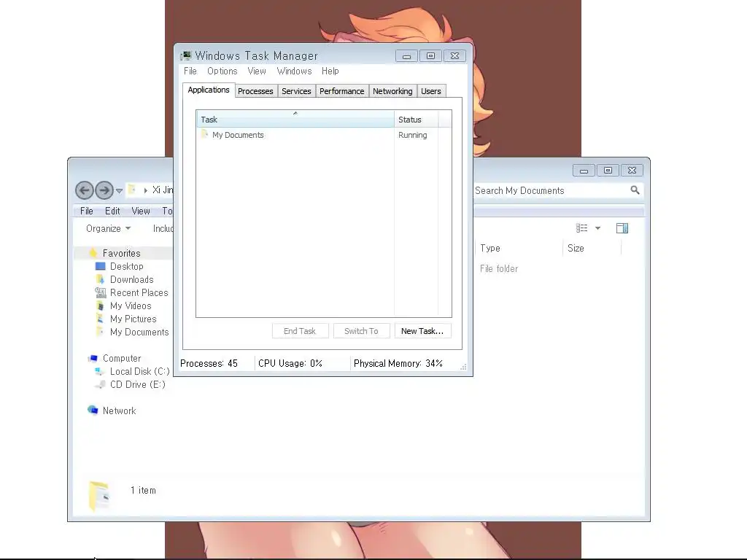
Task: Click the CD Drive (E:) icon
Action: tap(99, 384)
